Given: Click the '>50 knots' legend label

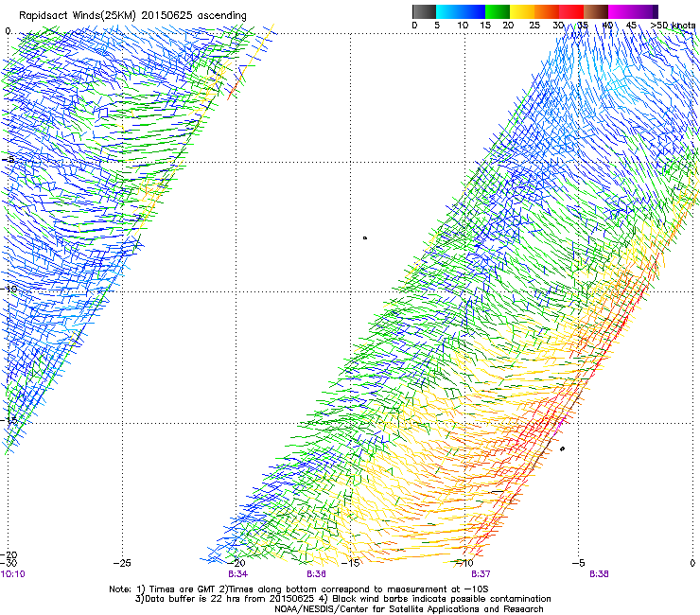Looking at the screenshot, I should 674,26.
